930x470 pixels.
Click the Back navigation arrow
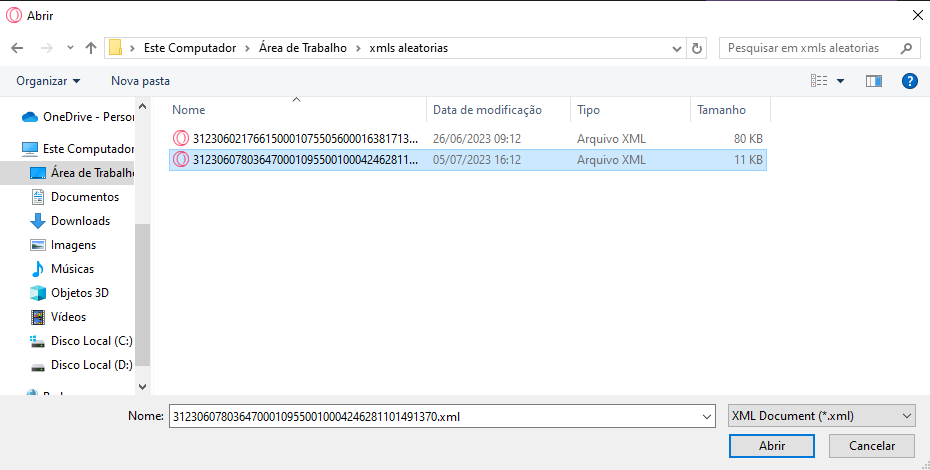17,48
